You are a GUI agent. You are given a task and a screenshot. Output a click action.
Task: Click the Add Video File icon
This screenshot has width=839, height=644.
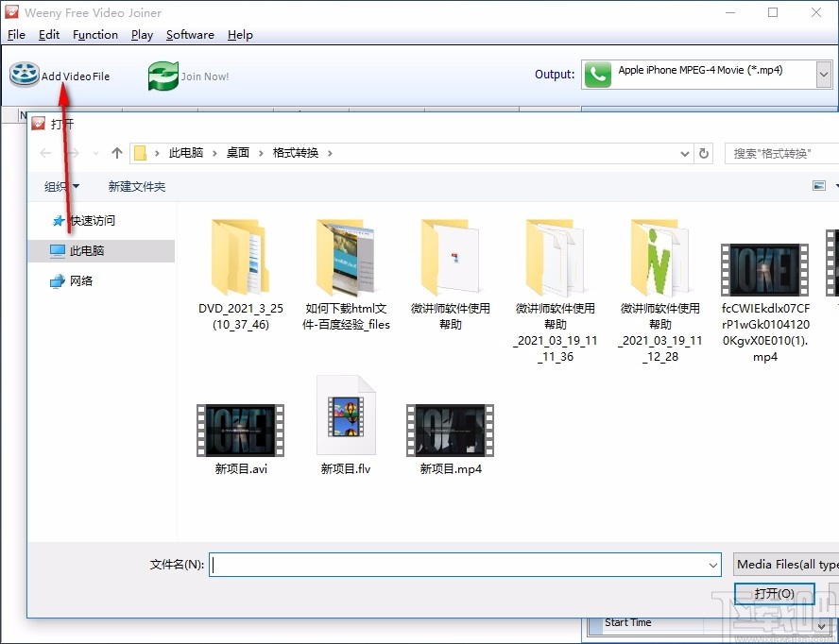(x=22, y=74)
